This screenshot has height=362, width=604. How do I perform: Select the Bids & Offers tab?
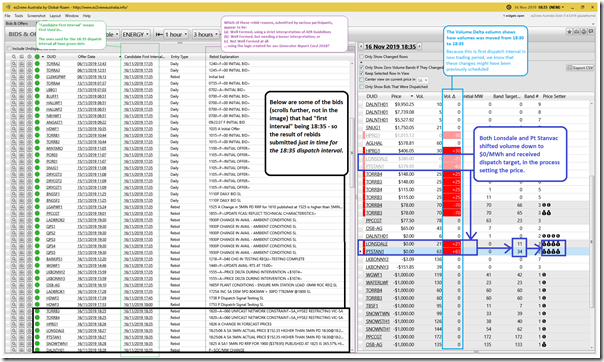(x=17, y=23)
